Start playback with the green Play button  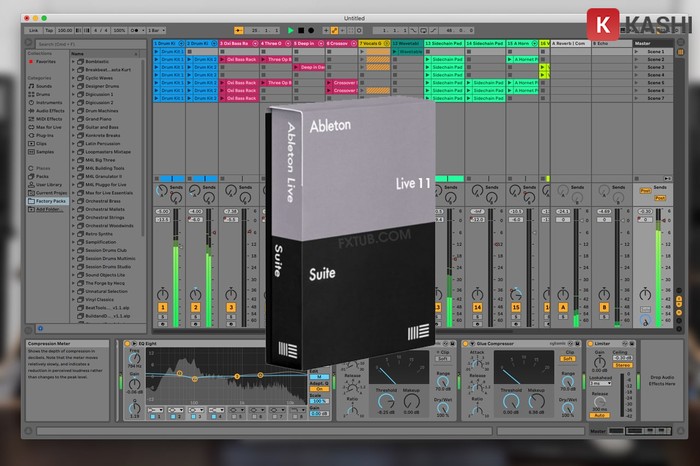click(x=291, y=30)
